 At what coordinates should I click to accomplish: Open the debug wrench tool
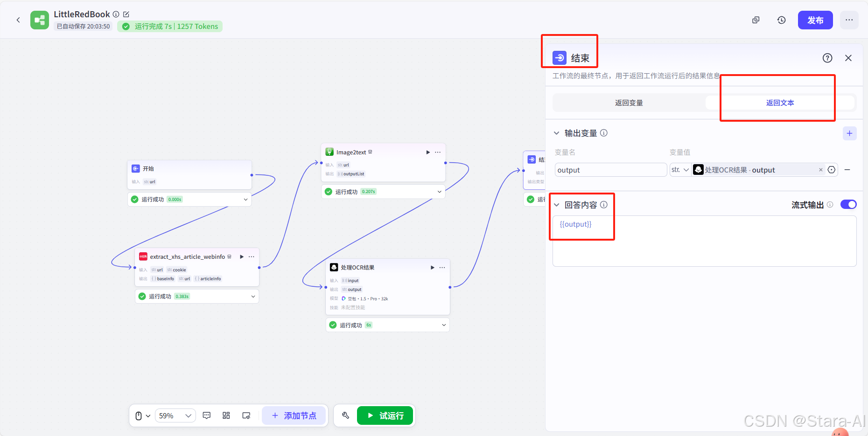coord(345,415)
